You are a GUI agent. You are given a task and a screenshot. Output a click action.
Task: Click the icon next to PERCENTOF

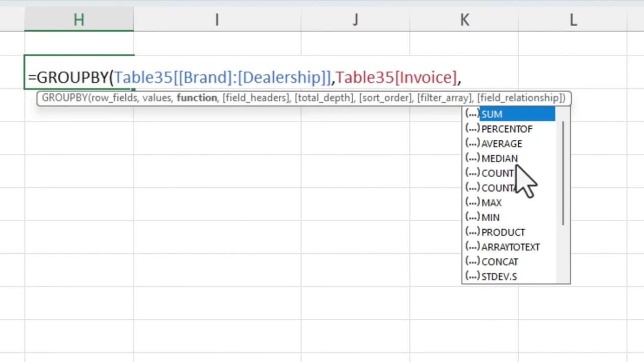(x=472, y=129)
